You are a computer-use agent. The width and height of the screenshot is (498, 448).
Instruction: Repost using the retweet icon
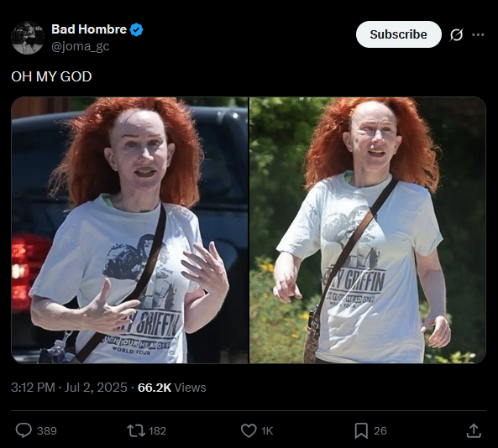pyautogui.click(x=136, y=430)
